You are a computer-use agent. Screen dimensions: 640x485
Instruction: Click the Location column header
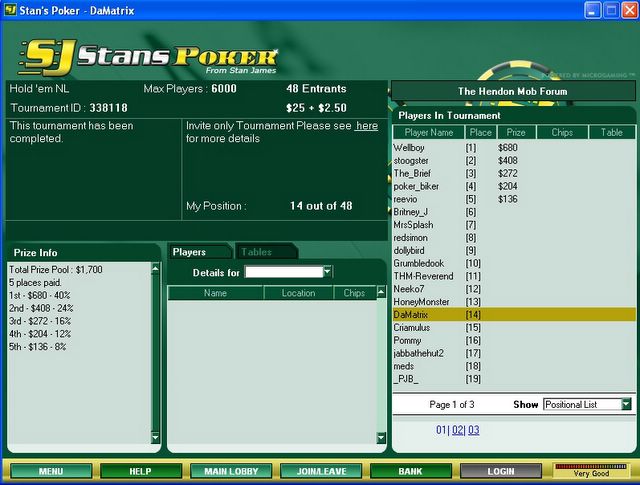pos(298,293)
